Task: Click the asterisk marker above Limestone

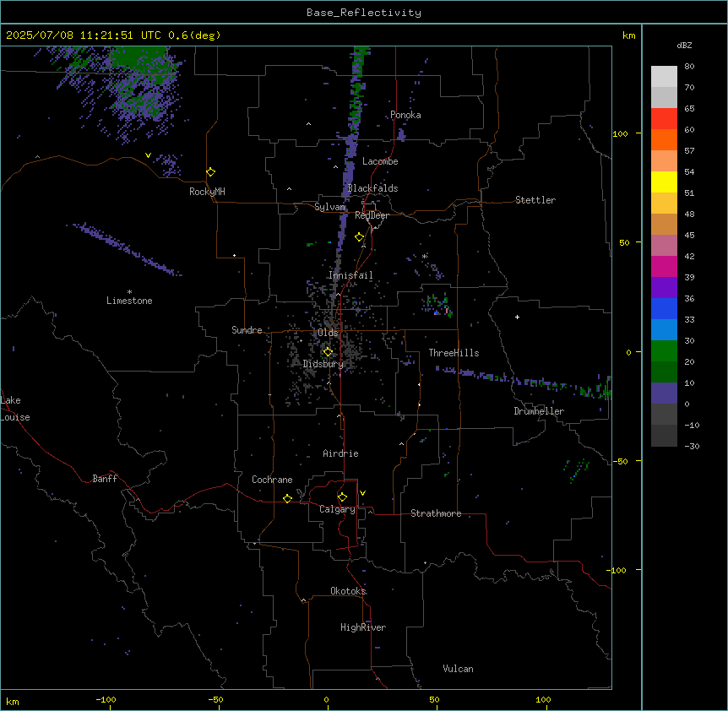Action: coord(129,292)
